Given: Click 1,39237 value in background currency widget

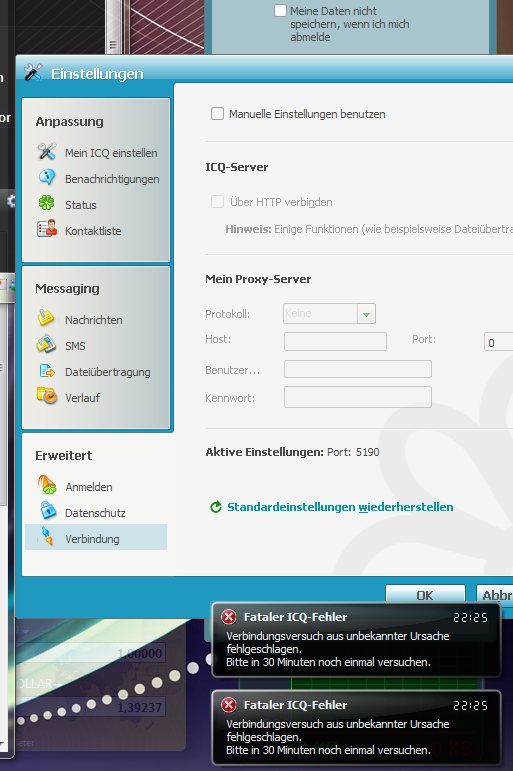Looking at the screenshot, I should [x=139, y=707].
